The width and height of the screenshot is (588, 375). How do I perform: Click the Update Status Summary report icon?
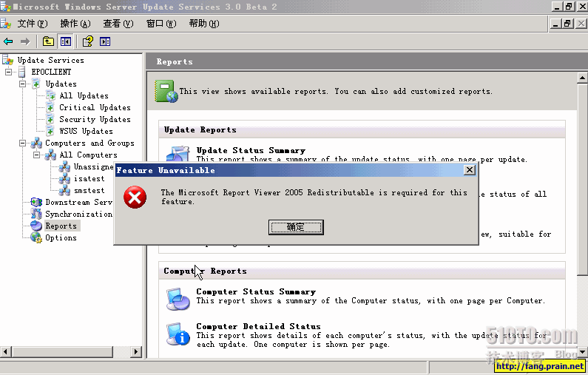point(178,154)
